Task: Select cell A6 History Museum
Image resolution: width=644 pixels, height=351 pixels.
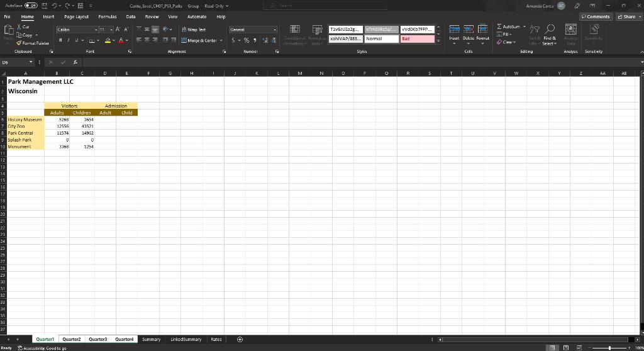Action: coord(25,120)
